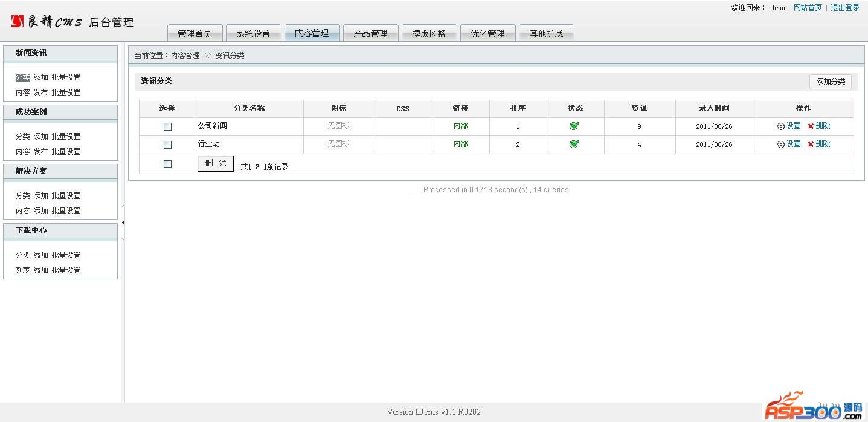Screen dimensions: 868x422
Task: Open the 网站首页 link
Action: tap(808, 8)
